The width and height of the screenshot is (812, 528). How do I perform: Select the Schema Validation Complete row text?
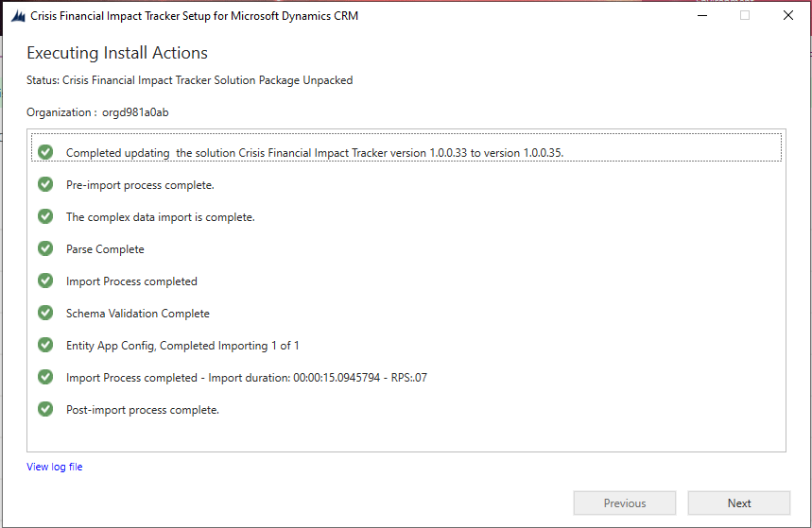click(138, 314)
